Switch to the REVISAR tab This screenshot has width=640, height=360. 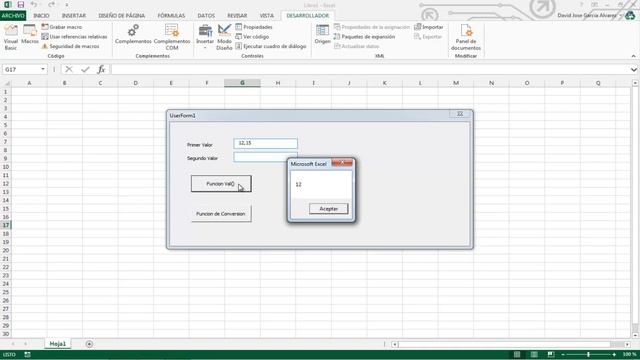pyautogui.click(x=237, y=16)
